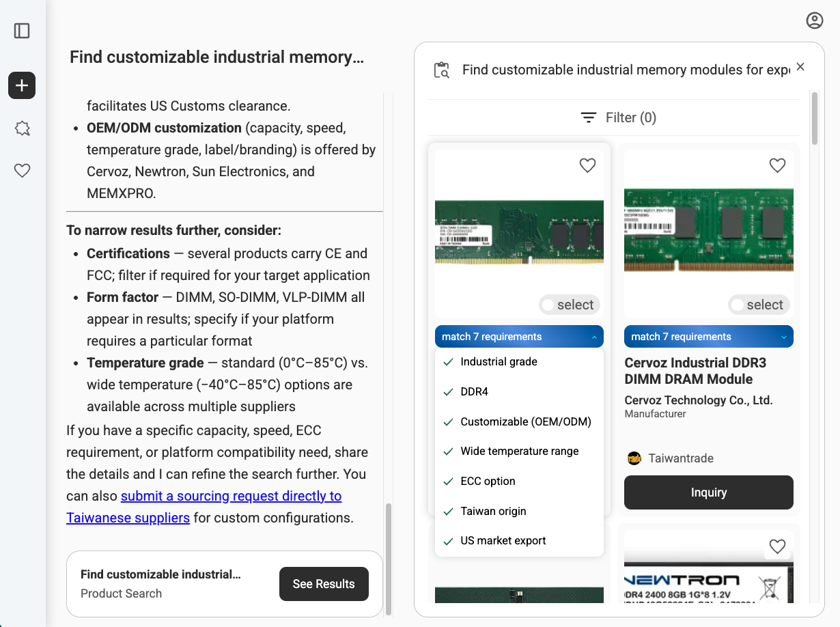Click the chat panel vertical scrollbar
The height and width of the screenshot is (627, 840).
click(x=389, y=560)
